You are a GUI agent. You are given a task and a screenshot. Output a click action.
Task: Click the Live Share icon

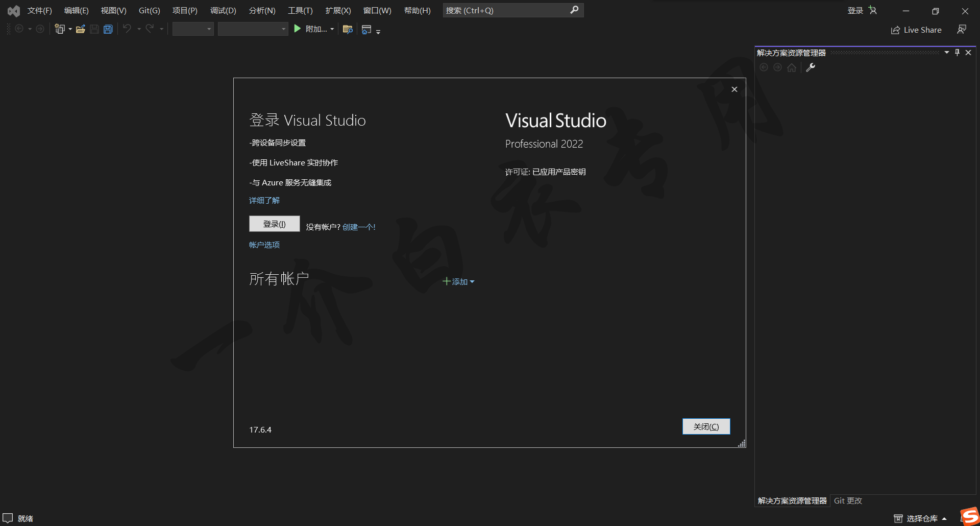coord(895,30)
